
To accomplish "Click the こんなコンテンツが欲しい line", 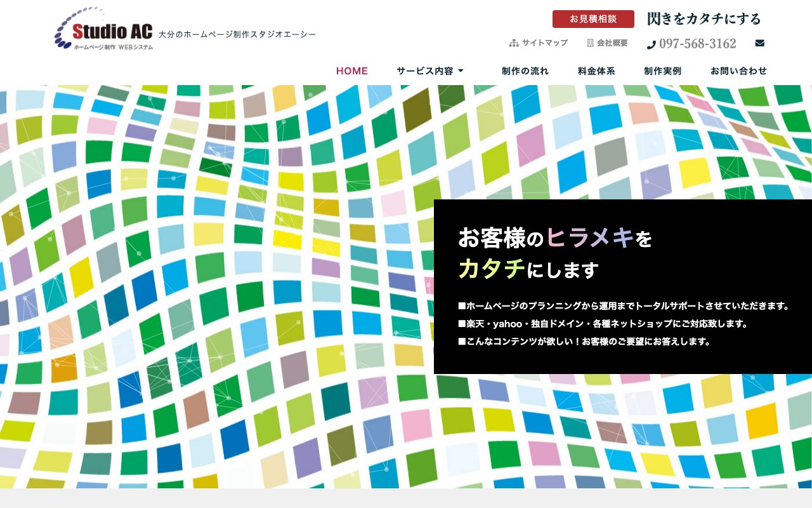I will 584,341.
